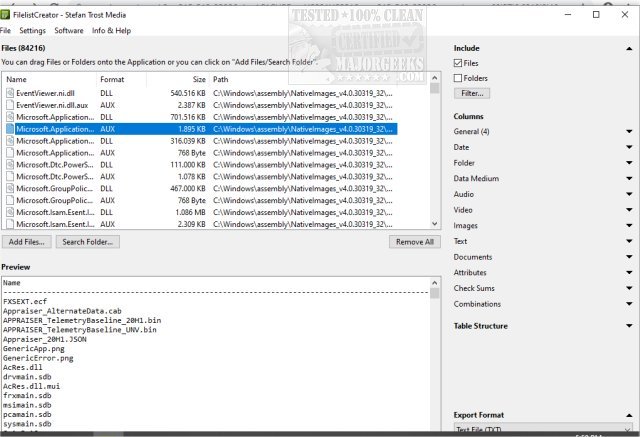Enable the Folders include checkbox

[x=458, y=78]
